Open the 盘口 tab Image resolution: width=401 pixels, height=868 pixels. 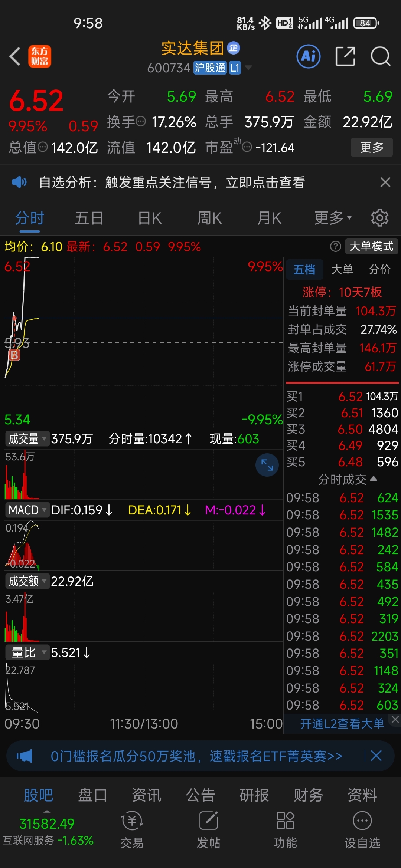[92, 795]
